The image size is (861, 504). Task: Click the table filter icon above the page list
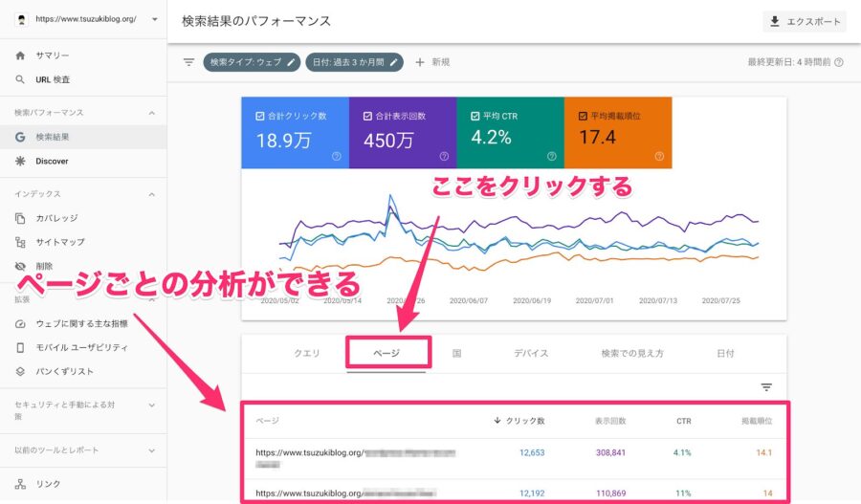(x=766, y=387)
